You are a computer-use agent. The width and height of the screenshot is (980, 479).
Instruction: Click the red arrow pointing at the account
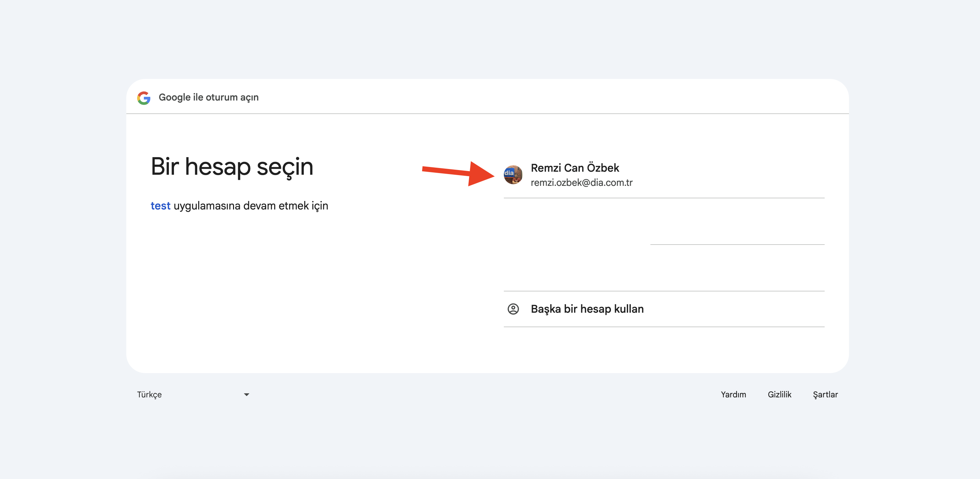pyautogui.click(x=458, y=173)
